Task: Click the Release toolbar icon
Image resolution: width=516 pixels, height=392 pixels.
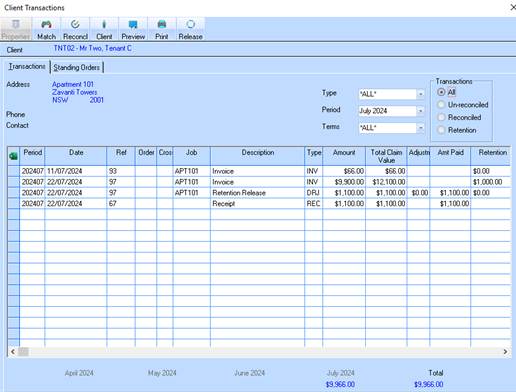Action: (191, 29)
